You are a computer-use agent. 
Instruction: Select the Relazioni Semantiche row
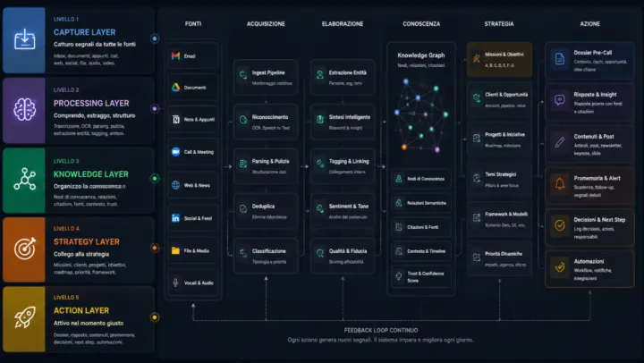pos(421,203)
